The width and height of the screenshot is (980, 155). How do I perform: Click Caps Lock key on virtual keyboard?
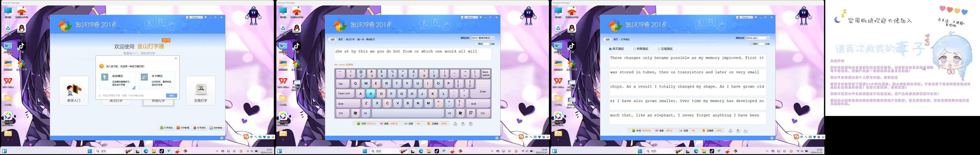tap(345, 93)
